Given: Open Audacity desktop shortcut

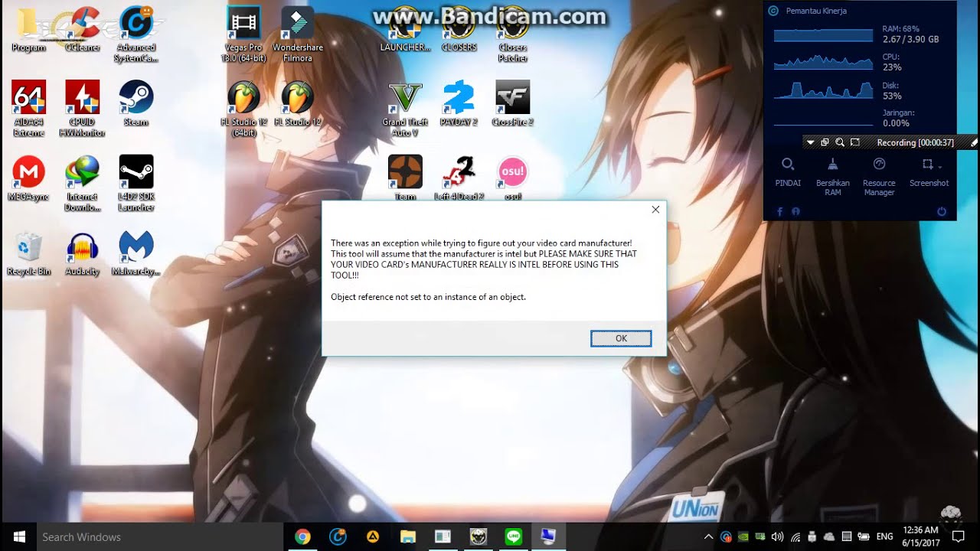Looking at the screenshot, I should pyautogui.click(x=82, y=254).
